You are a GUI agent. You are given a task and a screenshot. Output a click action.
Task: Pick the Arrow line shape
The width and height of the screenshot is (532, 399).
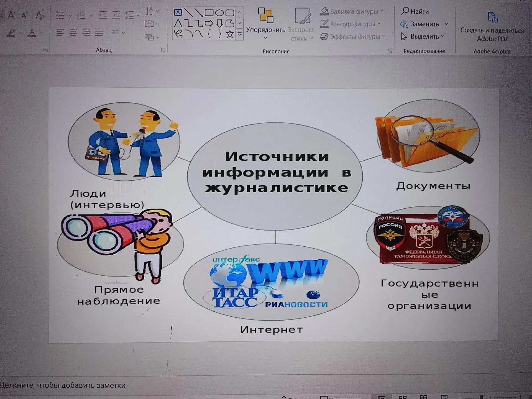198,12
